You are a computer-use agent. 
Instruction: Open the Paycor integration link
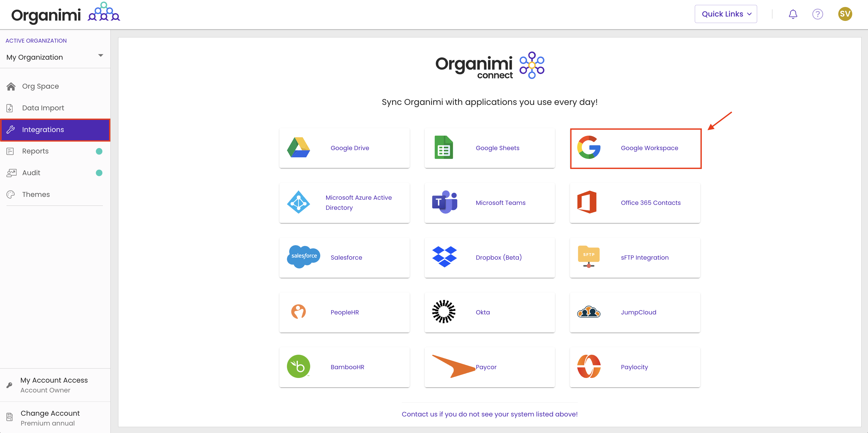point(486,367)
